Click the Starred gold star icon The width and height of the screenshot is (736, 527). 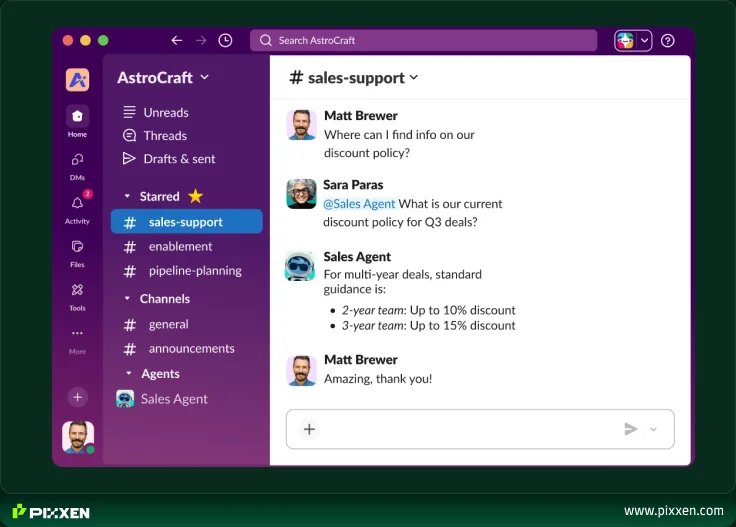[x=196, y=196]
